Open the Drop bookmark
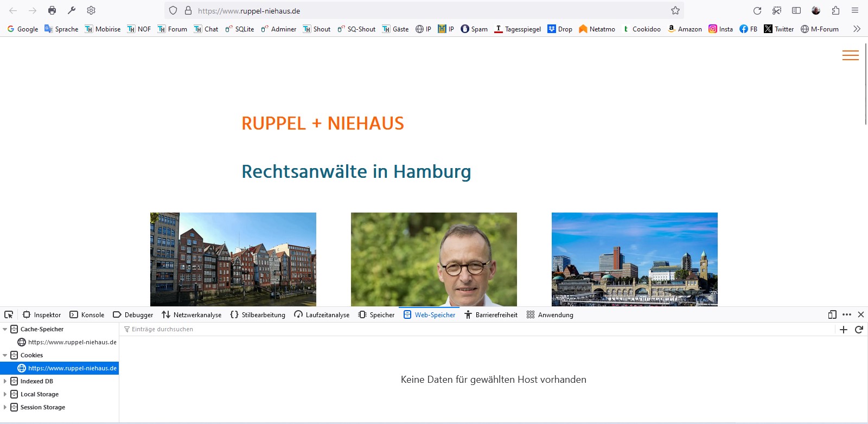This screenshot has height=424, width=868. (x=560, y=29)
